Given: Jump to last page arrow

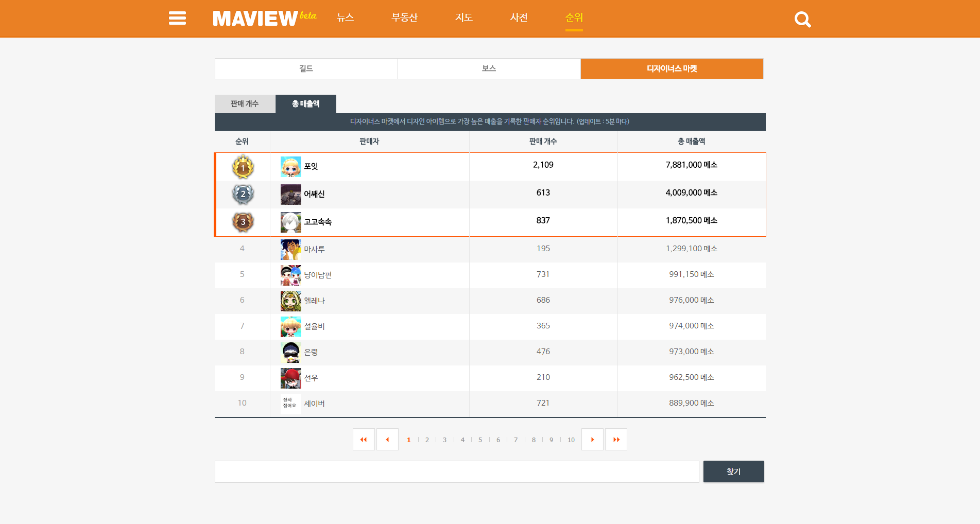Looking at the screenshot, I should (616, 440).
